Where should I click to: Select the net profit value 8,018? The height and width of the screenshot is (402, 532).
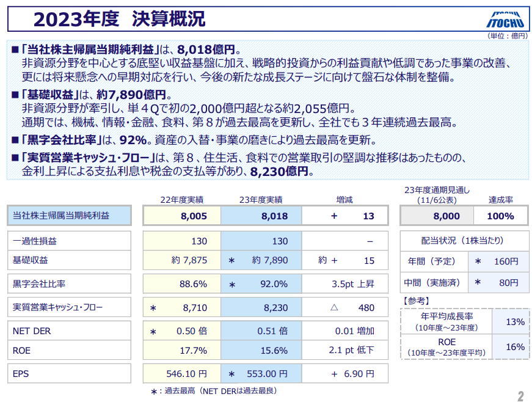click(261, 216)
